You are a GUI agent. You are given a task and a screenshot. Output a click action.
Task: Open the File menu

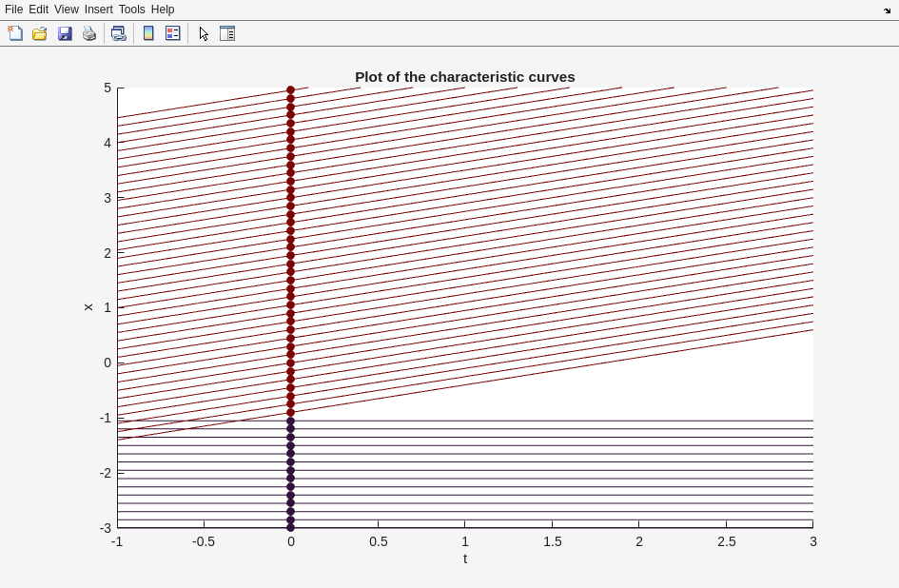pos(13,10)
